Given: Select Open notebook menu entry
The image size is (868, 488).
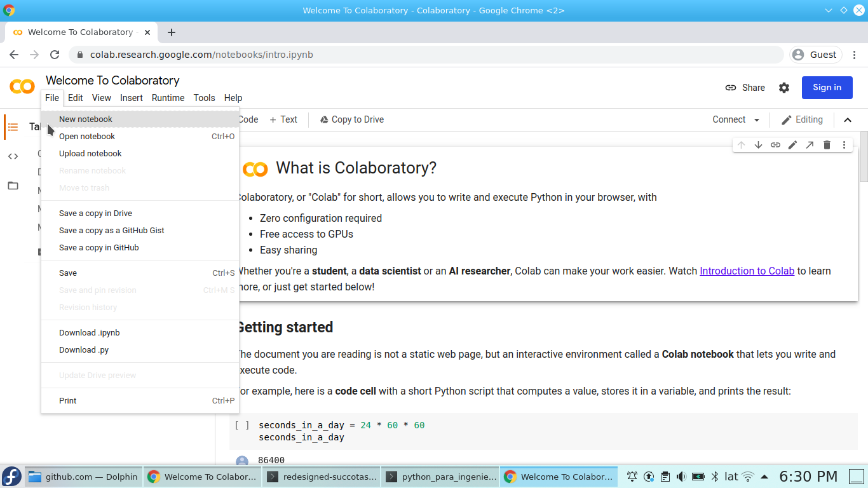Looking at the screenshot, I should click(140, 136).
